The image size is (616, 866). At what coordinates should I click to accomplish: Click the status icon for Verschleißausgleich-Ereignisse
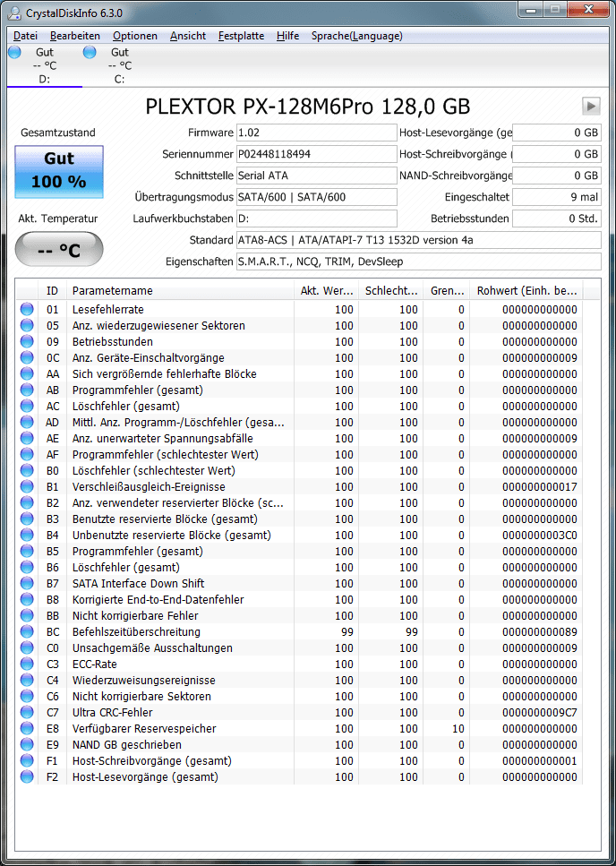point(27,486)
